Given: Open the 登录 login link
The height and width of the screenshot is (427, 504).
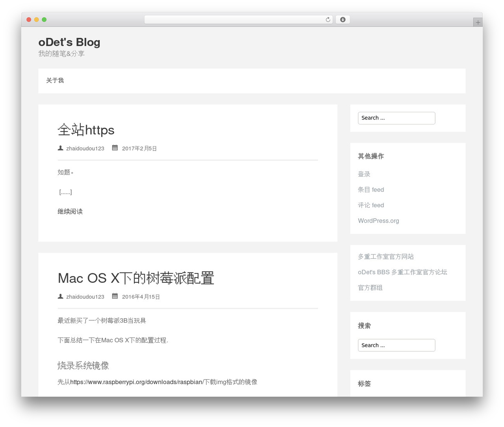Looking at the screenshot, I should coord(364,174).
